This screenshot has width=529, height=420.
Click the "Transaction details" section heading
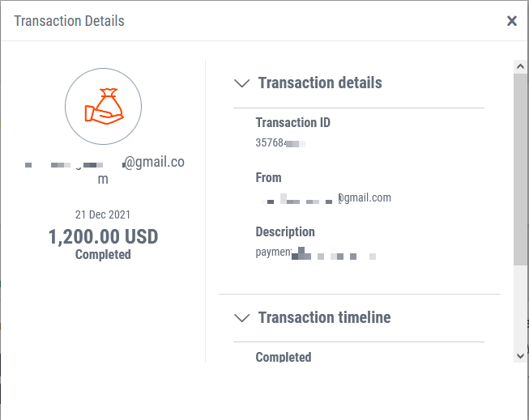[x=320, y=83]
